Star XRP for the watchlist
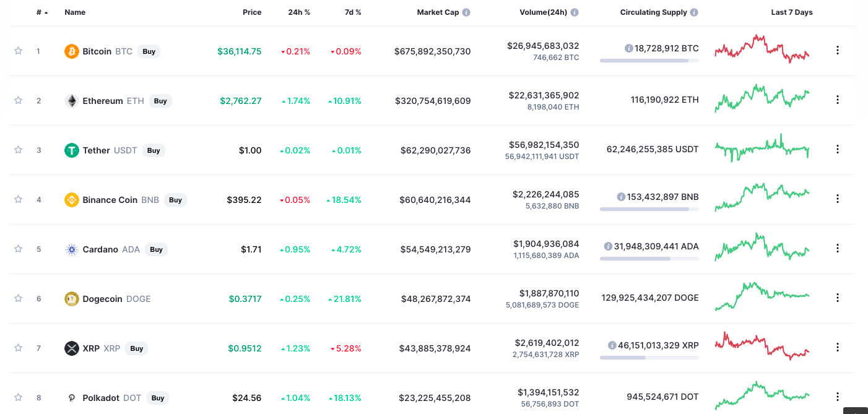The width and height of the screenshot is (868, 414). pyautogui.click(x=19, y=348)
